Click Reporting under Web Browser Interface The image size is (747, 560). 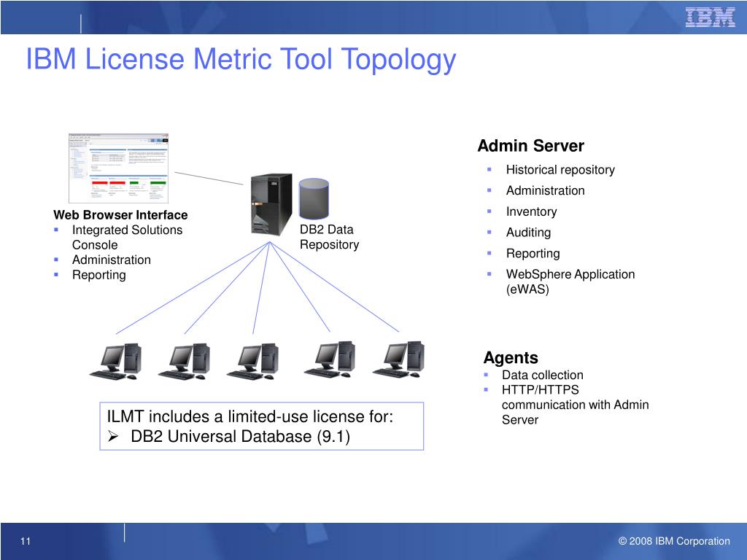99,275
